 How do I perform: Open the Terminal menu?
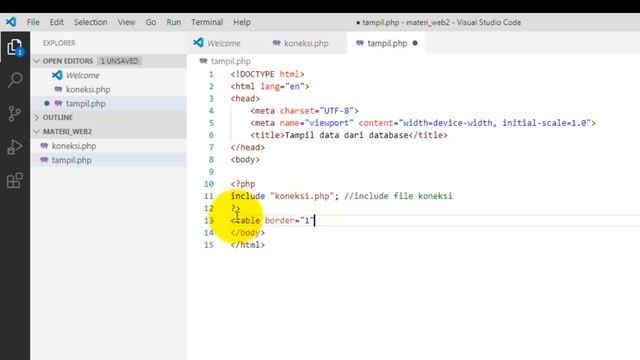(207, 22)
